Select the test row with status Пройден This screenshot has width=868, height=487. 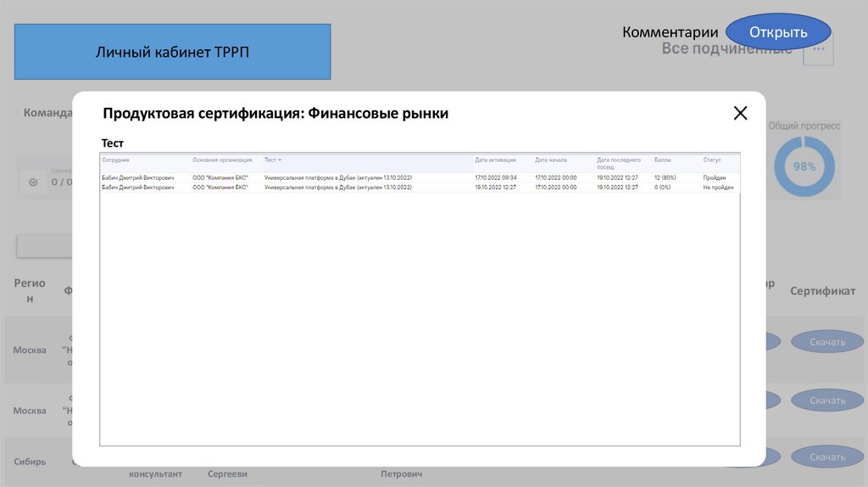420,178
